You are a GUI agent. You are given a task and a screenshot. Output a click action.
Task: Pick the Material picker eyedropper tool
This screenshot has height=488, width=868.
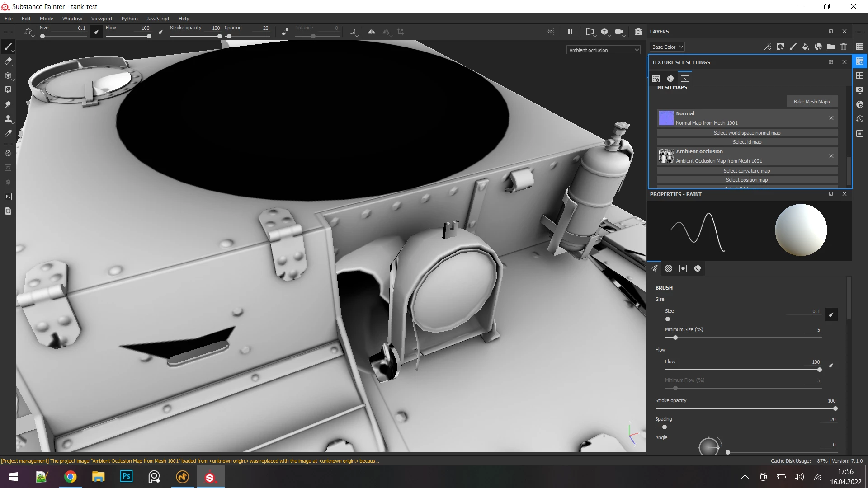(x=8, y=134)
